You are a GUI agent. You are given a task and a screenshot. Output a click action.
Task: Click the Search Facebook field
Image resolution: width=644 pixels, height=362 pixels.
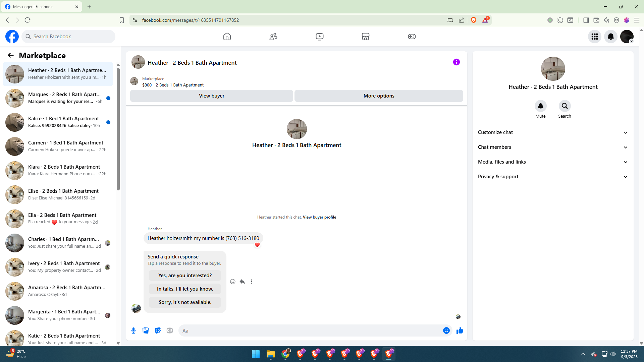click(x=69, y=37)
